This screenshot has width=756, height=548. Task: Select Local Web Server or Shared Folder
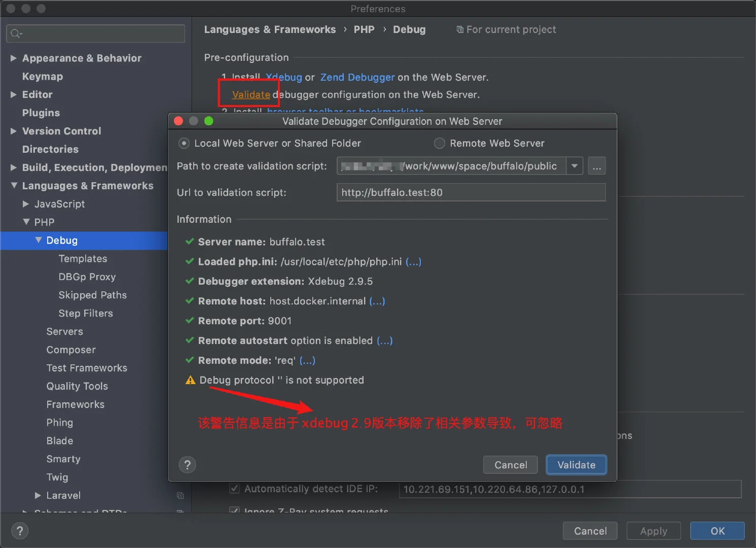tap(184, 144)
